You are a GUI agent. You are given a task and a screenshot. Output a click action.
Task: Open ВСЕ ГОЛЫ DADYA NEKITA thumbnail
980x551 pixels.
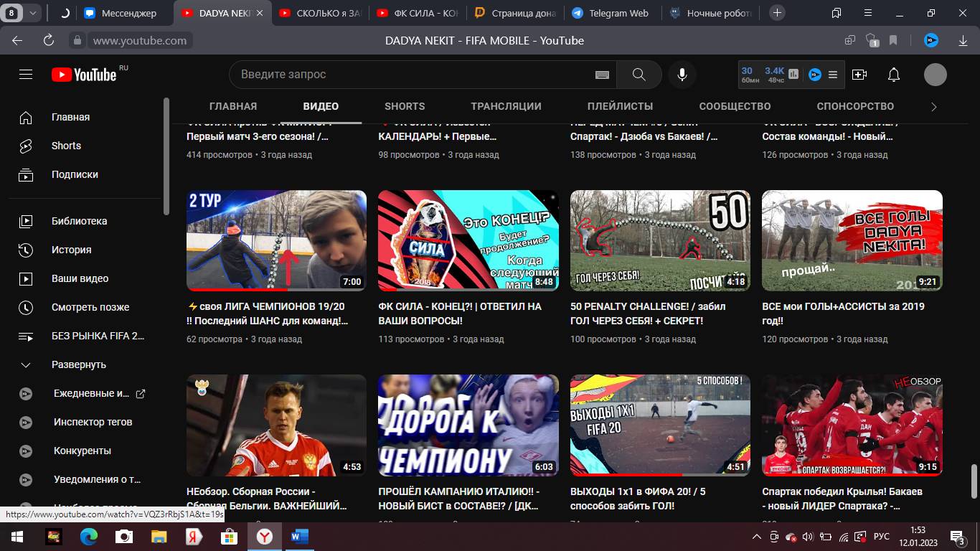pos(852,240)
